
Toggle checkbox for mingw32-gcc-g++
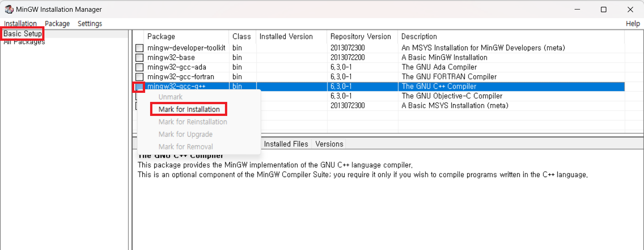(x=139, y=87)
